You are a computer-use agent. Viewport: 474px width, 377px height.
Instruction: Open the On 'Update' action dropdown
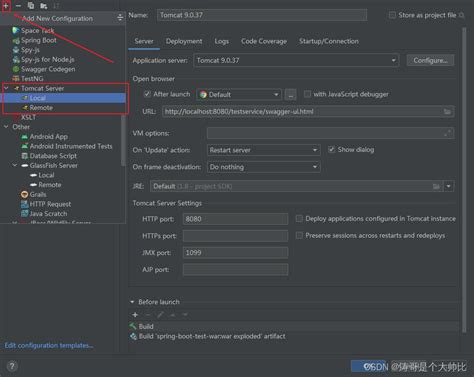[x=263, y=150]
